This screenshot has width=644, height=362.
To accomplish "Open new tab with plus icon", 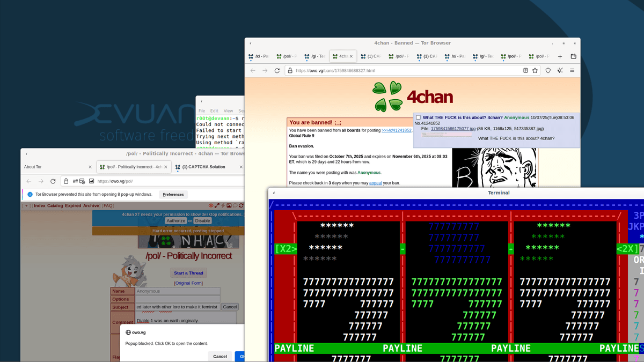I will click(560, 56).
